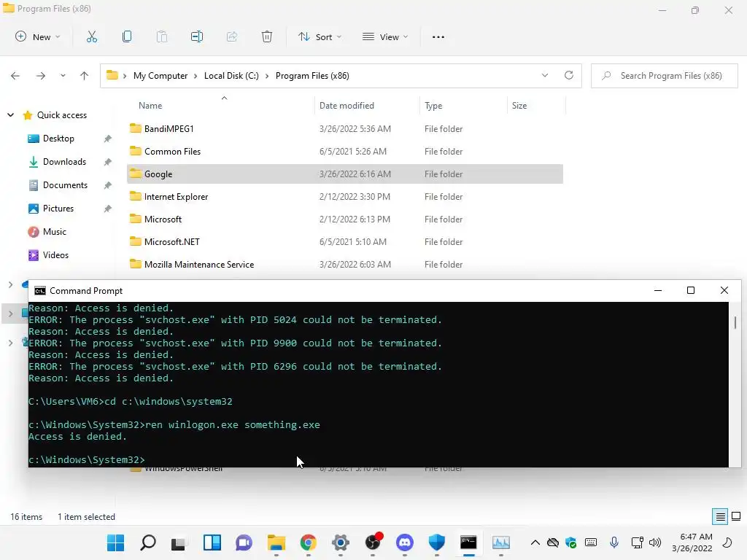Open Settings gear from the taskbar

coord(340,542)
